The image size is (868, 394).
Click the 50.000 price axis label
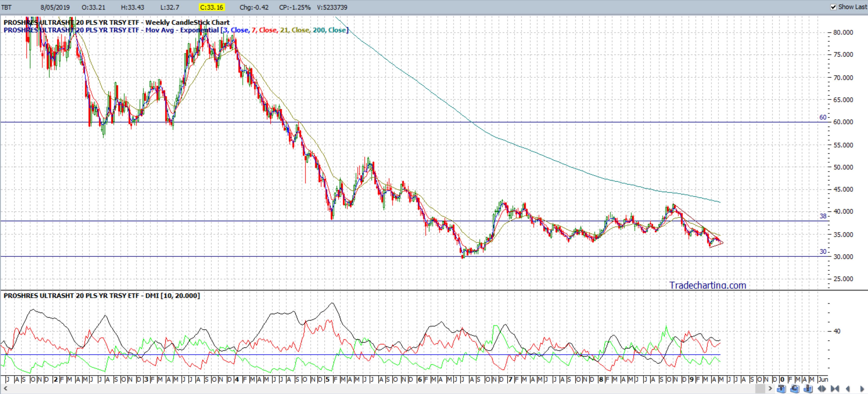click(843, 167)
